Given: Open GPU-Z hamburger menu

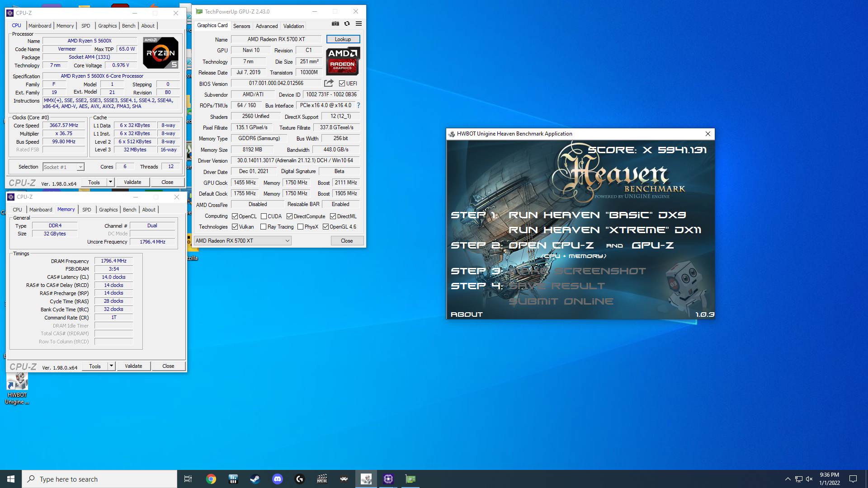Looking at the screenshot, I should (359, 23).
